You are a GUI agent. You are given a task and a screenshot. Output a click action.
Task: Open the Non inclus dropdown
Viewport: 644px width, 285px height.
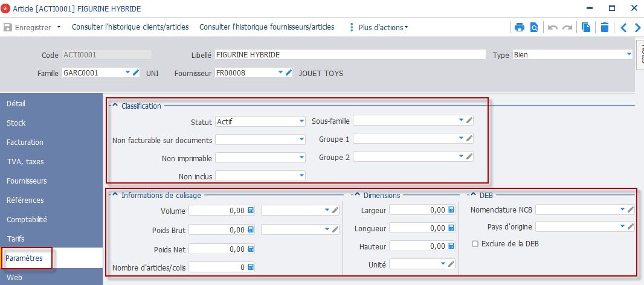pos(302,176)
